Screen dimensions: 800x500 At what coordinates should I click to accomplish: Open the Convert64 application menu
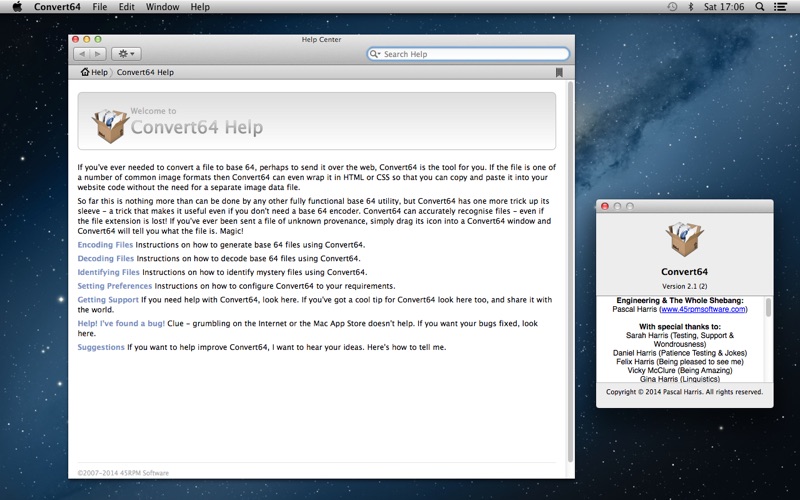click(x=57, y=7)
